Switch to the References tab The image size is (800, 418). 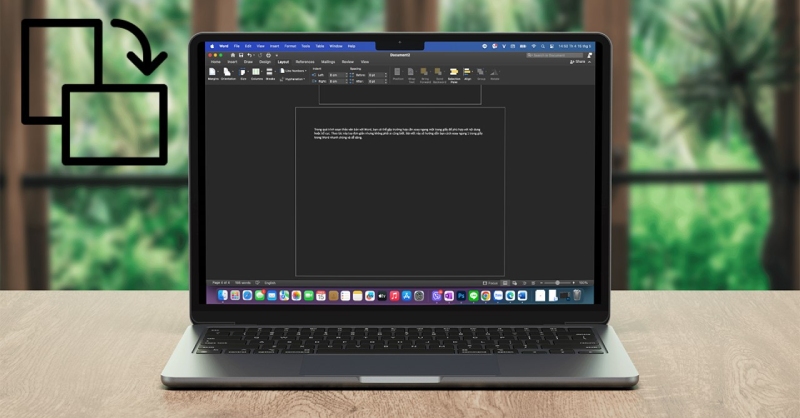304,61
